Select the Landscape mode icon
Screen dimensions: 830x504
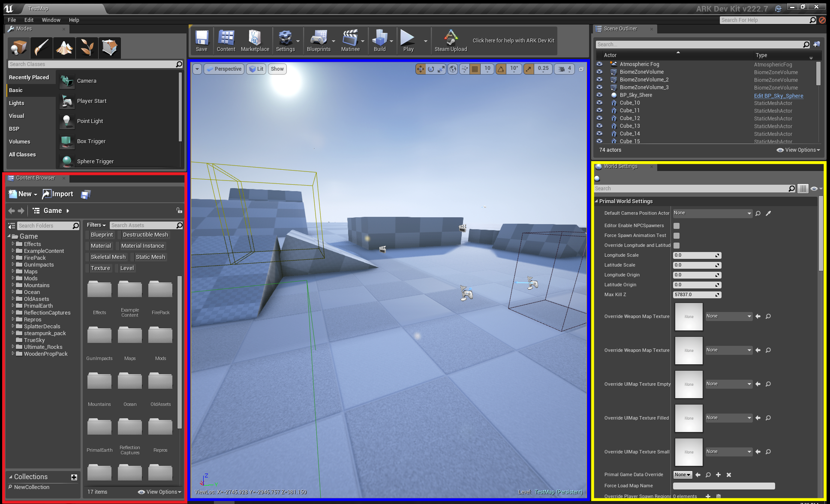tap(64, 48)
